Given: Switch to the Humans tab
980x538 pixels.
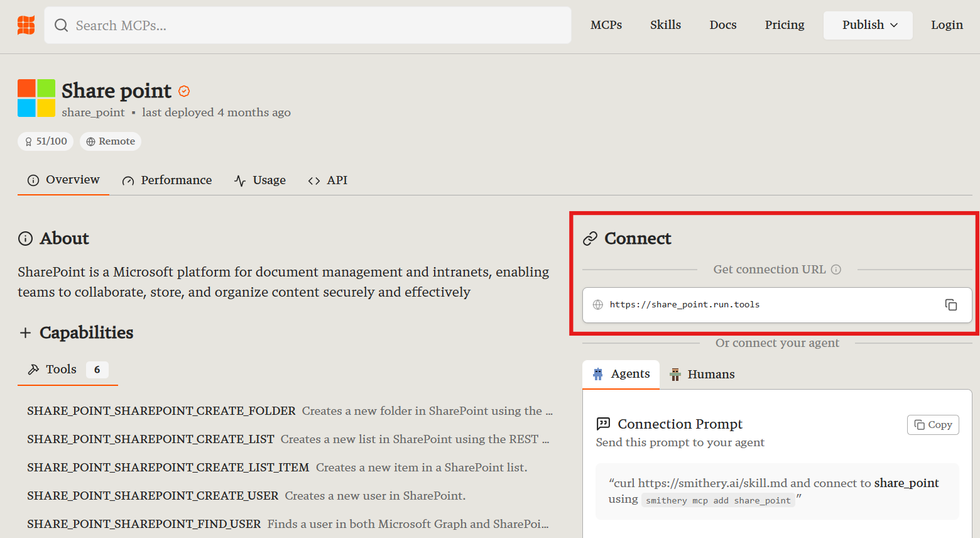Looking at the screenshot, I should pyautogui.click(x=702, y=375).
